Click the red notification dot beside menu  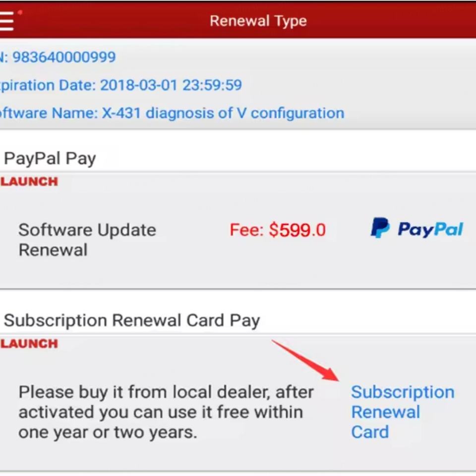click(x=20, y=12)
